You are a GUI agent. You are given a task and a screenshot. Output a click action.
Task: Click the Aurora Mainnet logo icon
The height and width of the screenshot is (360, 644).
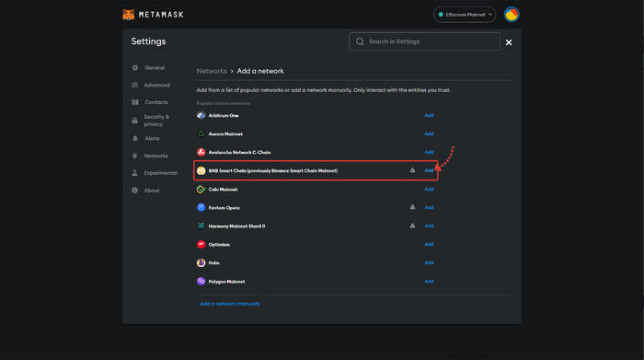point(201,134)
